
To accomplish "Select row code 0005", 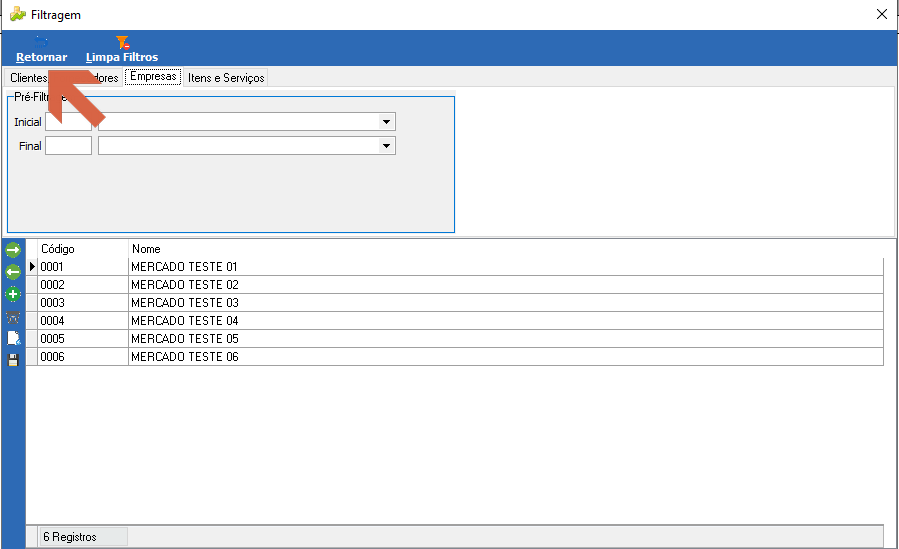I will click(x=83, y=339).
